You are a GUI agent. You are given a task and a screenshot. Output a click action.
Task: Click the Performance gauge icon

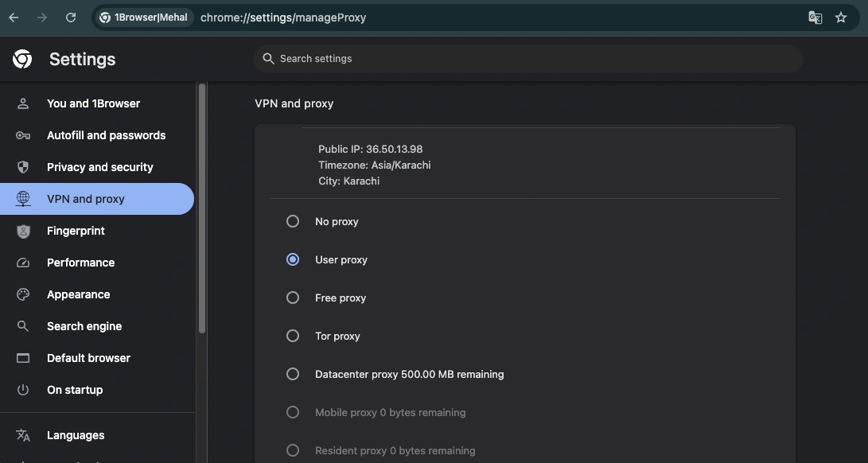coord(23,263)
